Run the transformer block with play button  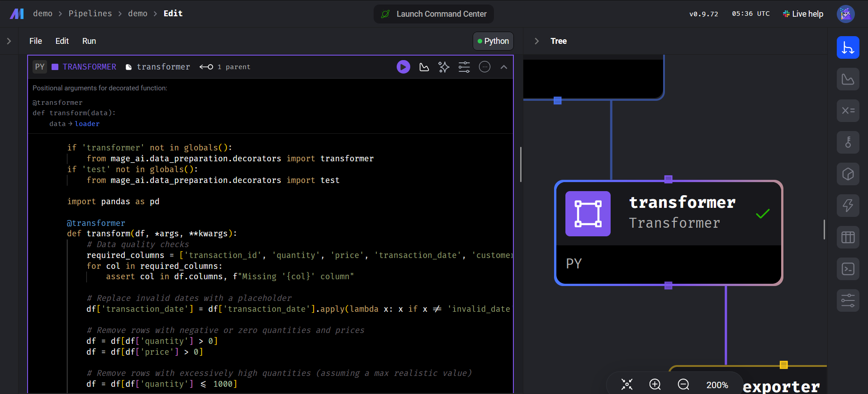pyautogui.click(x=403, y=67)
